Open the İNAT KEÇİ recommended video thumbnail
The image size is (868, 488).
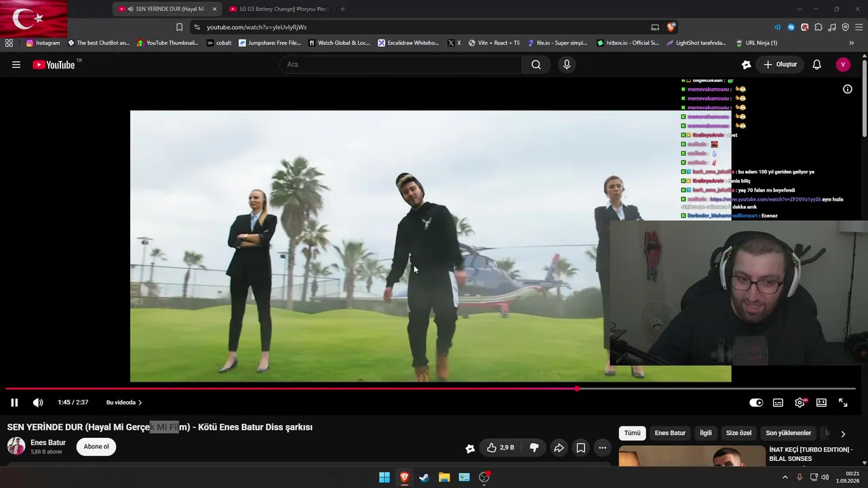click(x=692, y=457)
